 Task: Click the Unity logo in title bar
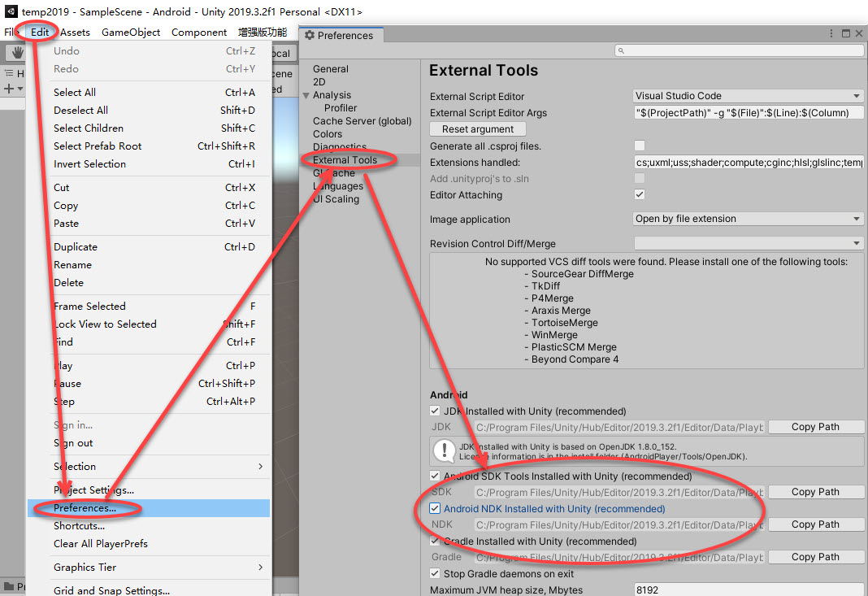pos(11,11)
